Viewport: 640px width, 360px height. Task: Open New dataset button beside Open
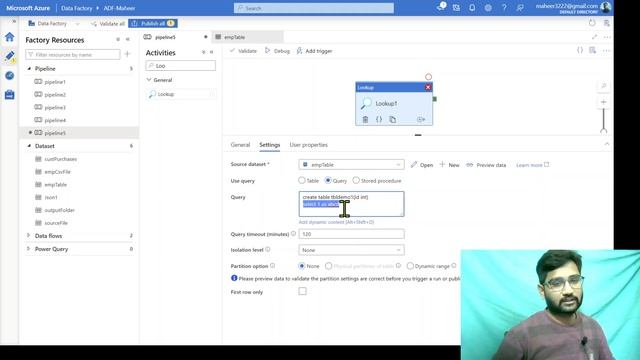coord(449,165)
